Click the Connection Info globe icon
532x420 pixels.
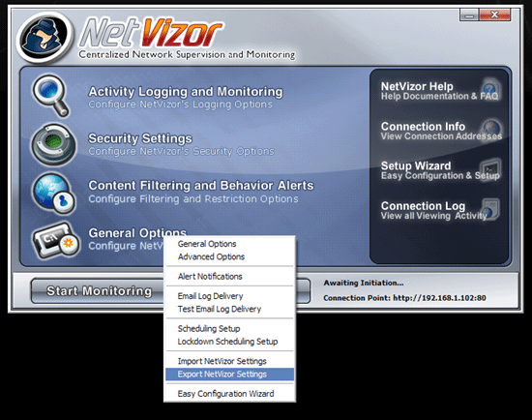coord(491,130)
